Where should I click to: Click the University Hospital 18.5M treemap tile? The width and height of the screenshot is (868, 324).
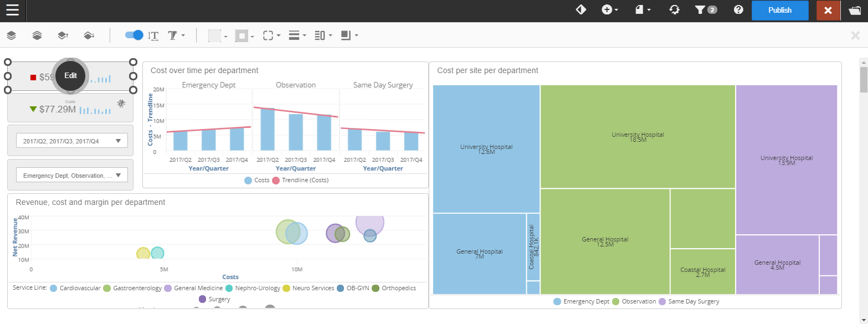coord(638,137)
